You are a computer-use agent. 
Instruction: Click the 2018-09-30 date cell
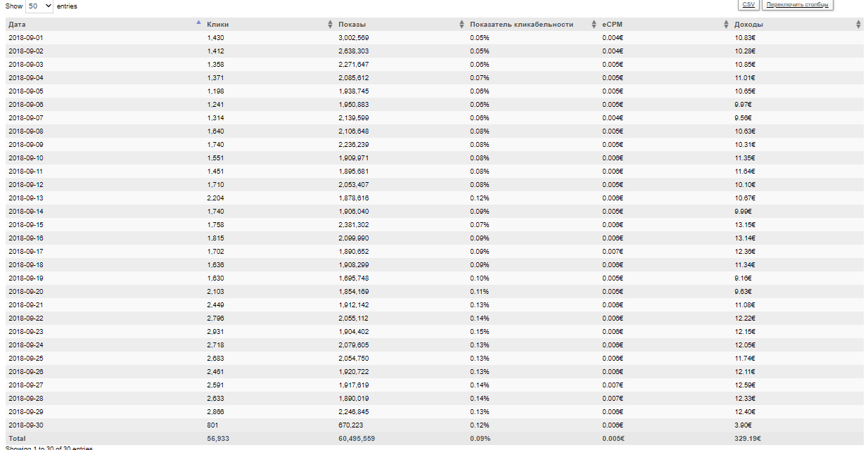26,425
